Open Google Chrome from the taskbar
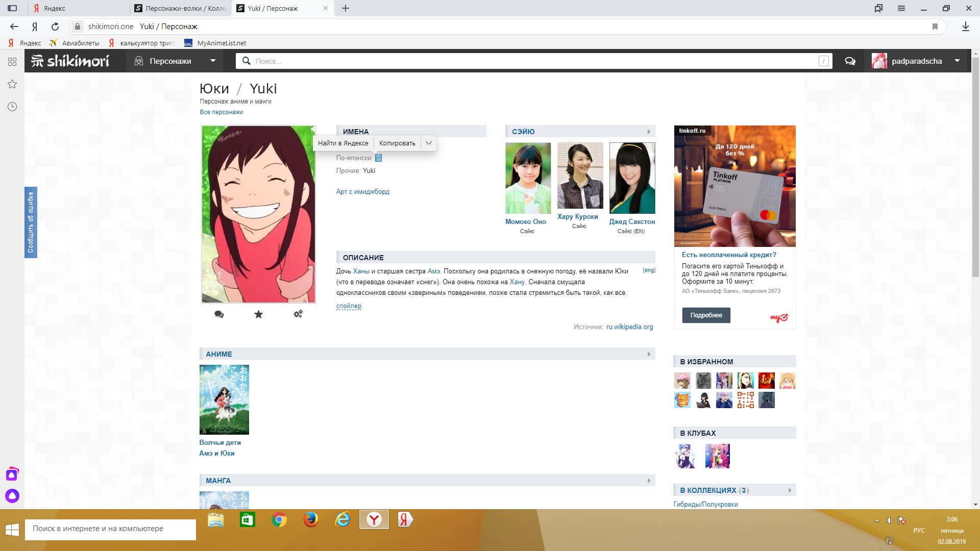Screen dimensions: 980x551 pos(279,520)
